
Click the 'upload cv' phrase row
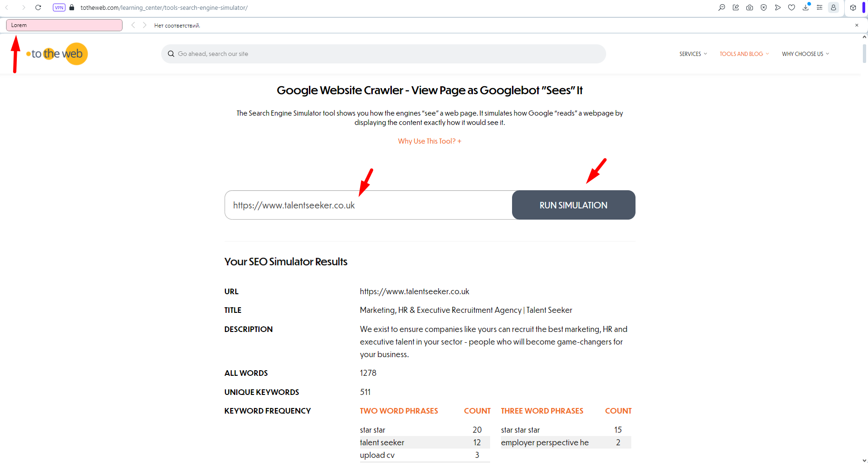point(425,455)
